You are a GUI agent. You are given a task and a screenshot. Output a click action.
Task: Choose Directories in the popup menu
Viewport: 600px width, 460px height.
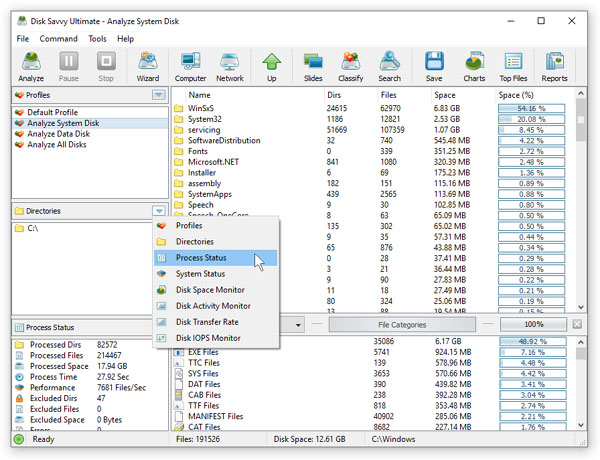click(x=216, y=241)
